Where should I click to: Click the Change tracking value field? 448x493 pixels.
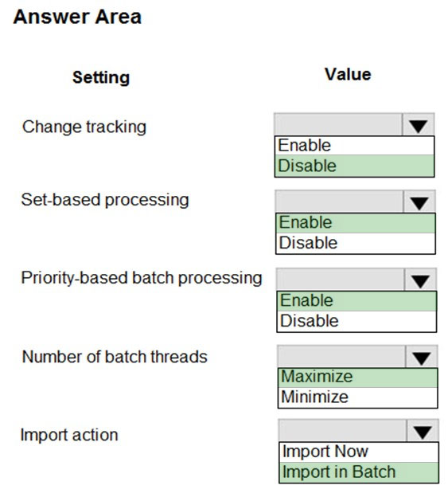(338, 125)
